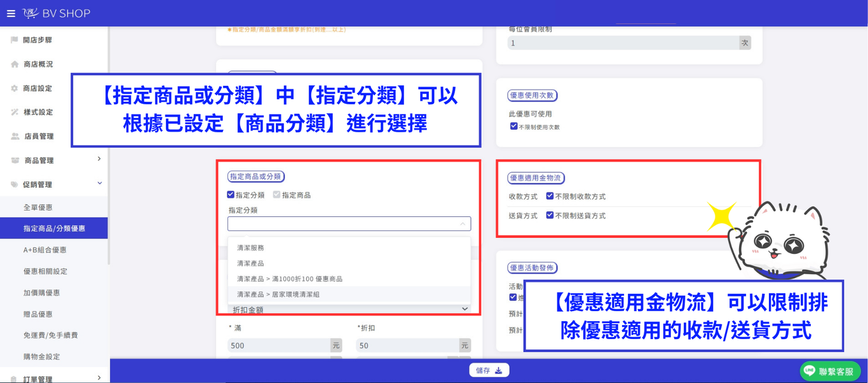Screen dimensions: 868x383
Task: Toggle the 指定商品 checkbox
Action: (x=276, y=195)
